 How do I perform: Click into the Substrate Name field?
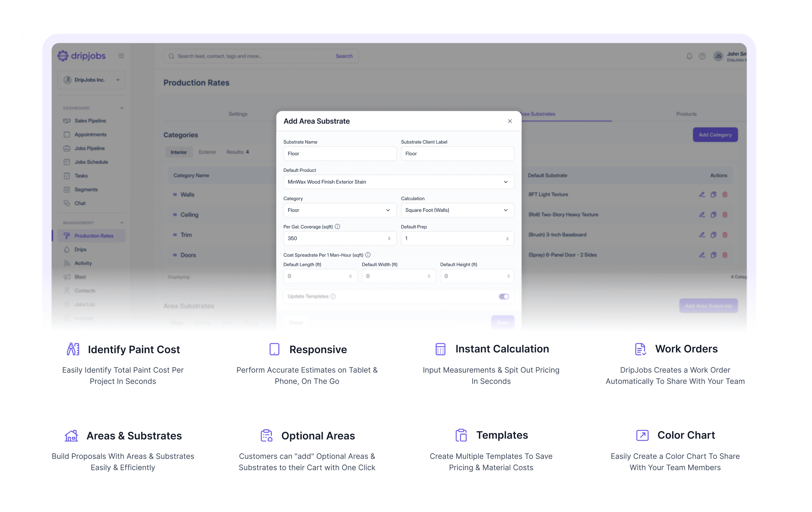pos(340,154)
